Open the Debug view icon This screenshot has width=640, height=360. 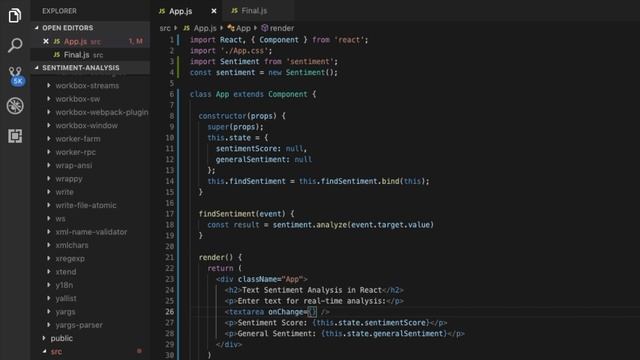click(x=15, y=106)
